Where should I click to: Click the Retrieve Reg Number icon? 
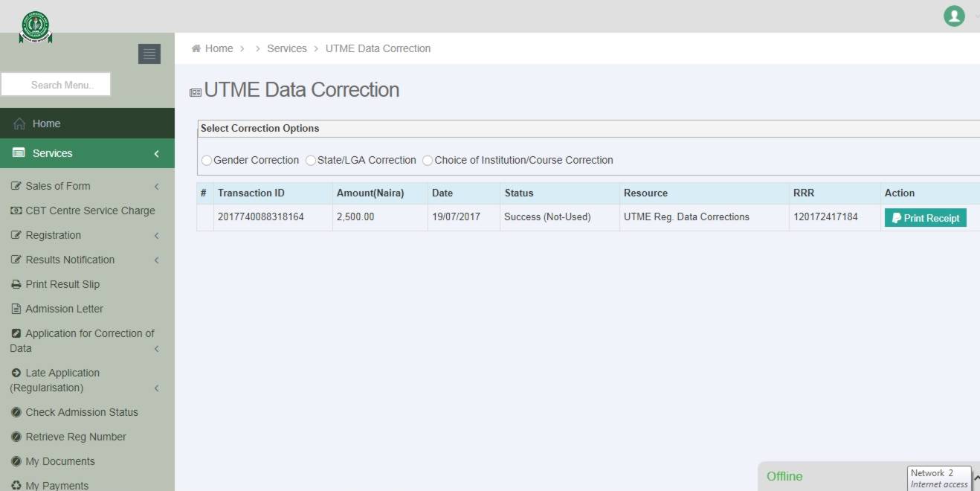click(x=16, y=437)
